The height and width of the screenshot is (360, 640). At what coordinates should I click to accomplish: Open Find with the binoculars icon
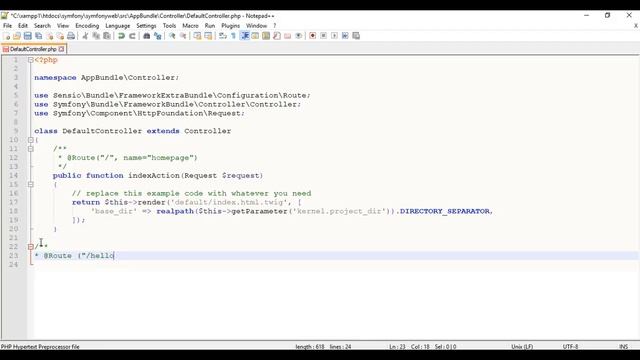pyautogui.click(x=147, y=36)
